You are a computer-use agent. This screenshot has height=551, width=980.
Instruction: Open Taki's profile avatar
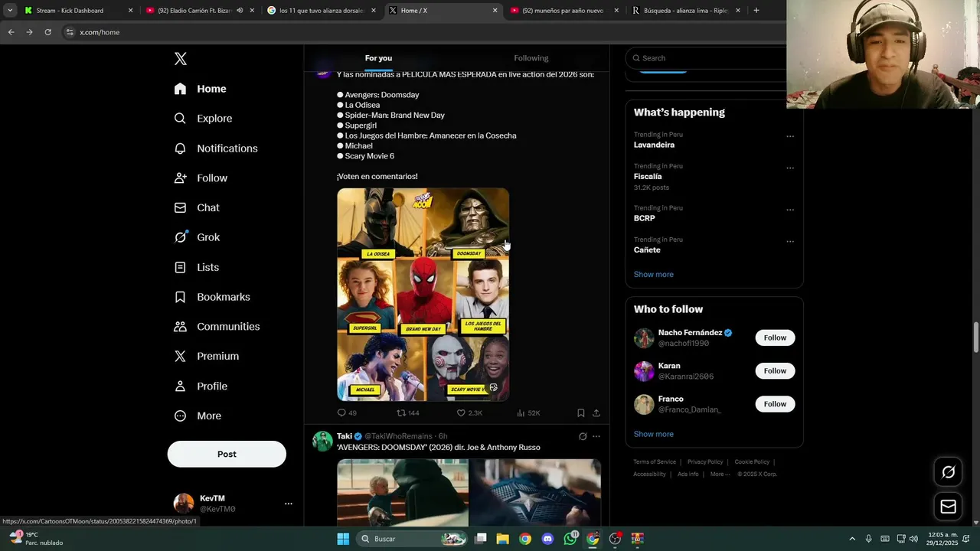coord(323,442)
